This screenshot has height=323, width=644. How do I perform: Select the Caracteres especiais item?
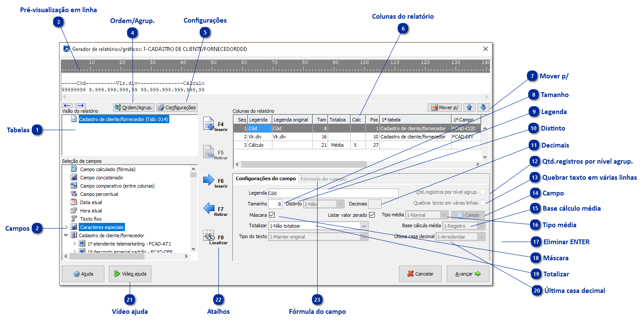coord(102,227)
